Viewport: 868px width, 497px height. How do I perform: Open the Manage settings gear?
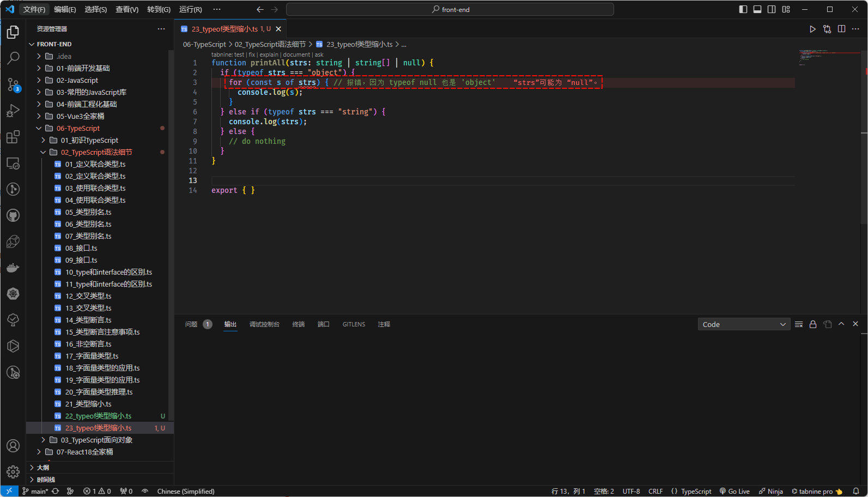point(13,471)
